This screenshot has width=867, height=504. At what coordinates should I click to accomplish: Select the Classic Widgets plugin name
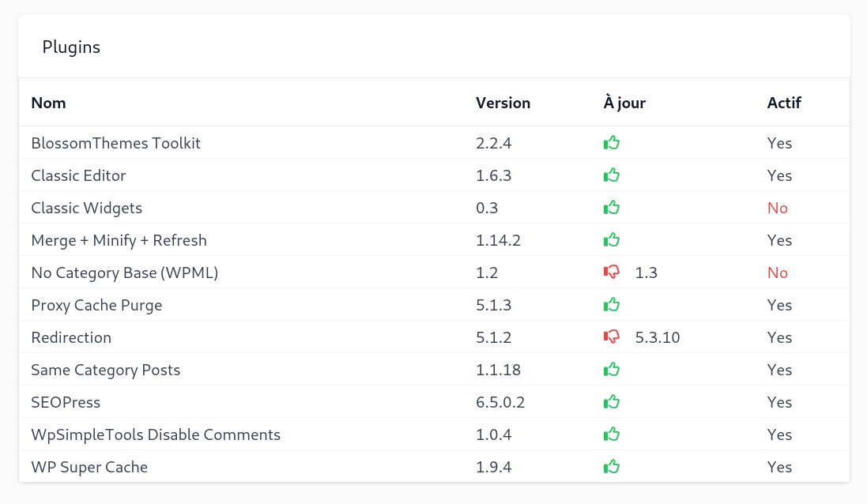87,209
